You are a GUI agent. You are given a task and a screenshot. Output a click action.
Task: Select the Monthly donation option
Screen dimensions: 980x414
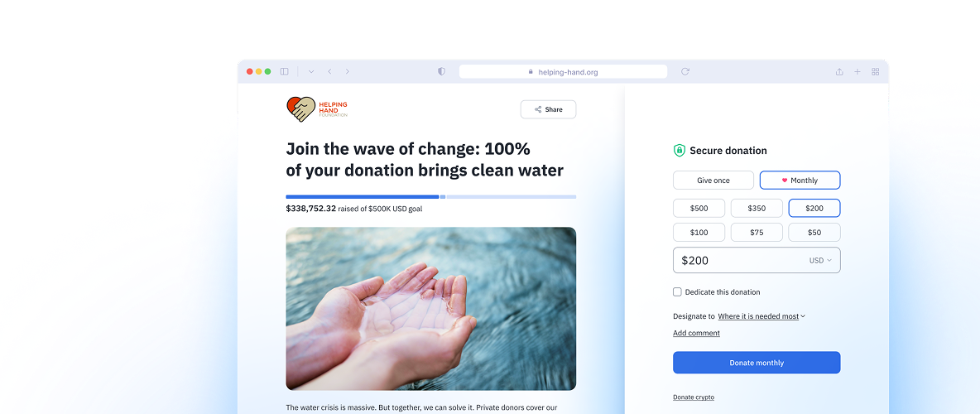click(800, 181)
